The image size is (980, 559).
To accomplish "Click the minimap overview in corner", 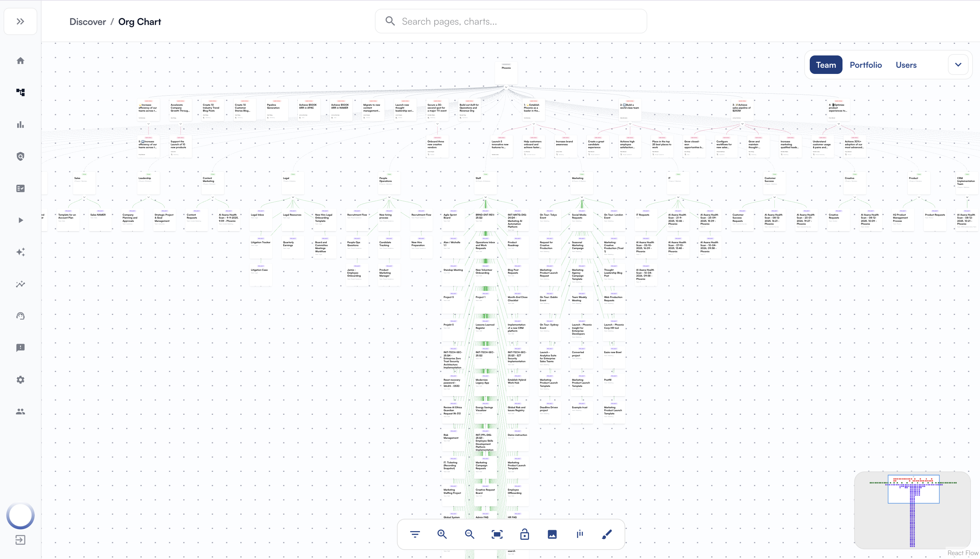I will 913,510.
